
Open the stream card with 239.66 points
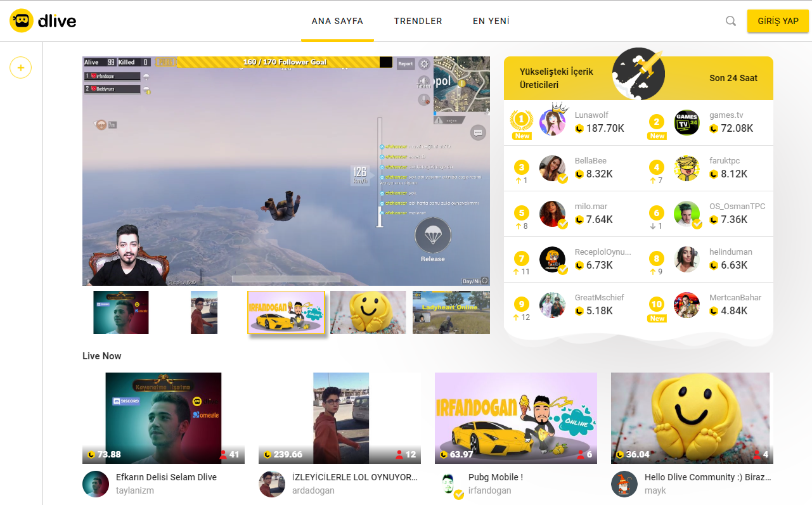(340, 418)
